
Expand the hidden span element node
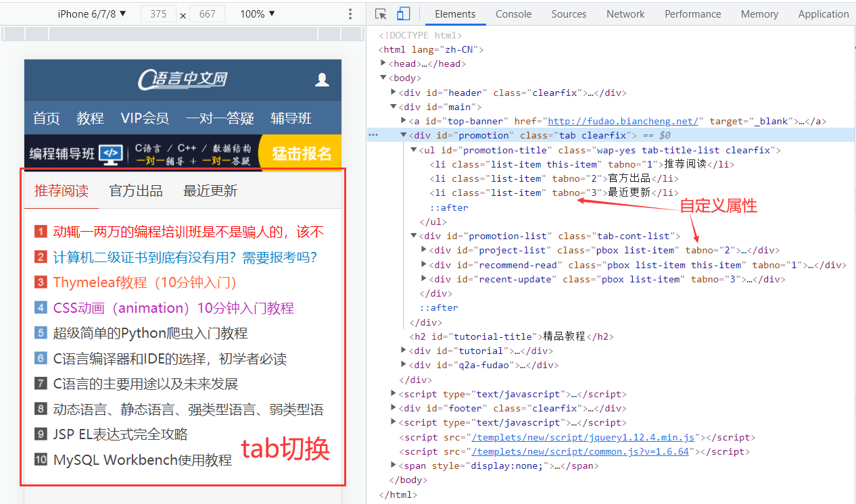tap(394, 465)
